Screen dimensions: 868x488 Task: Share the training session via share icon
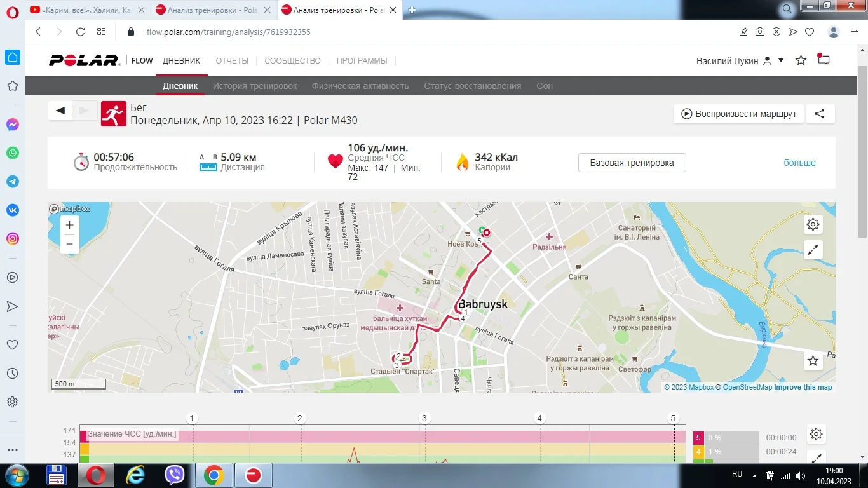point(820,114)
